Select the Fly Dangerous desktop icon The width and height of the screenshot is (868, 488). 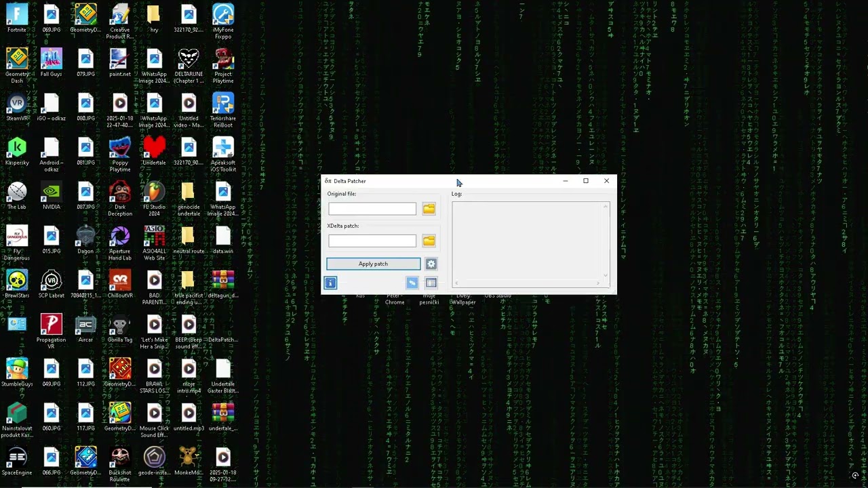point(17,243)
